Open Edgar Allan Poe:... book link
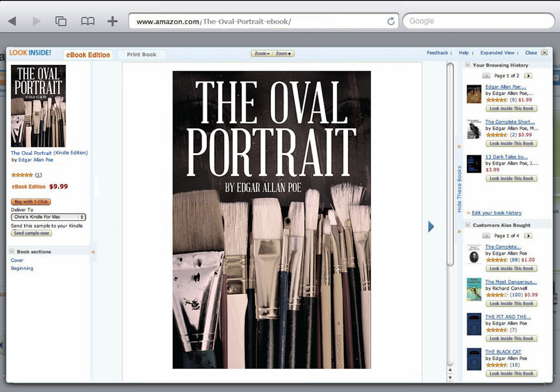 (506, 87)
